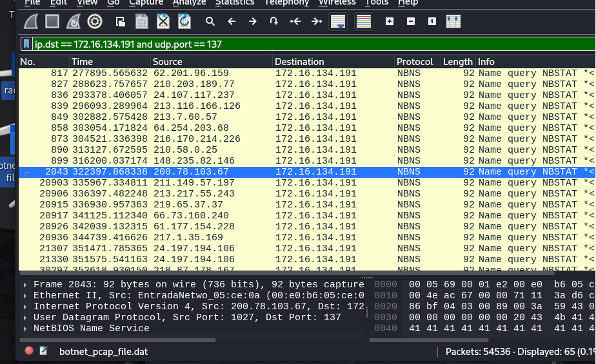596x364 pixels.
Task: Open the Statistics menu
Action: (234, 3)
